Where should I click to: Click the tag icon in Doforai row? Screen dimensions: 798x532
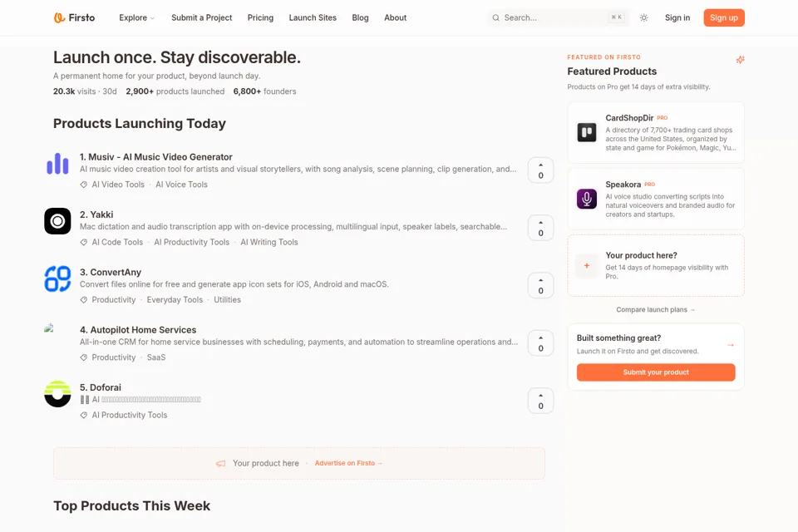click(x=83, y=415)
